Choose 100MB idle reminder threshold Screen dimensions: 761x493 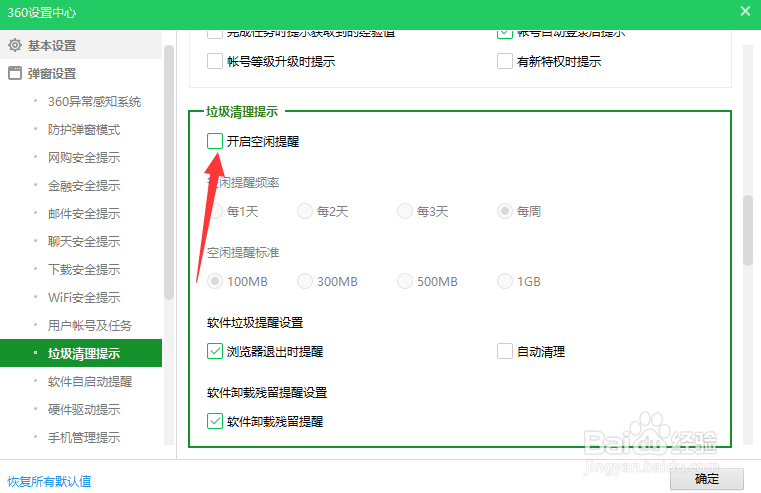pyautogui.click(x=215, y=281)
